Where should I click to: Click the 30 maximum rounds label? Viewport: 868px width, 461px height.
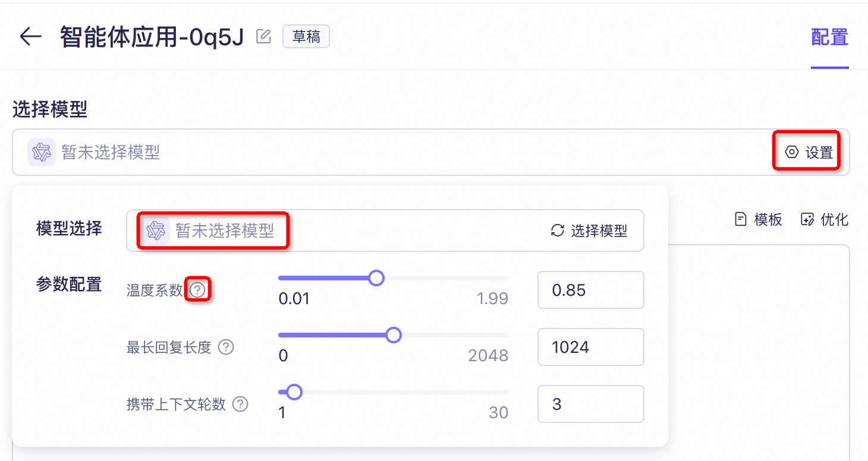coord(499,412)
